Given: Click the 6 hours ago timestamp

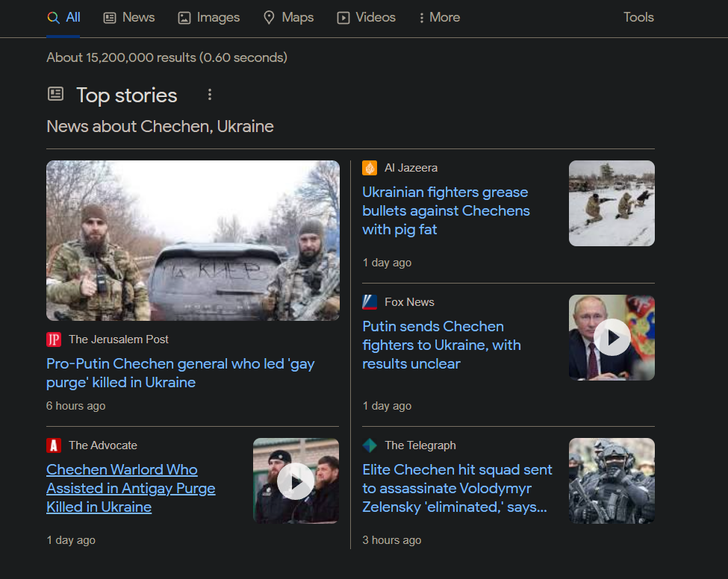Looking at the screenshot, I should tap(75, 406).
